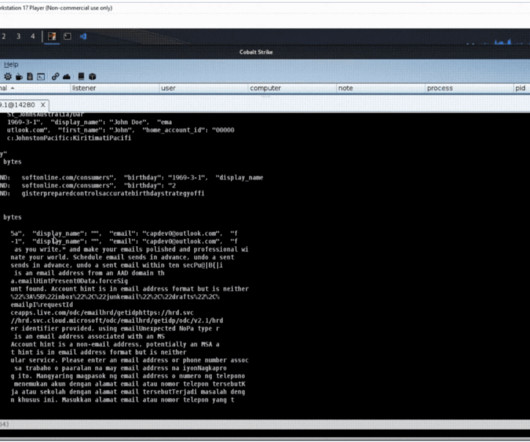This screenshot has width=530, height=442.
Task: Switch to Visual Studio Code in taskbar
Action: (83, 36)
